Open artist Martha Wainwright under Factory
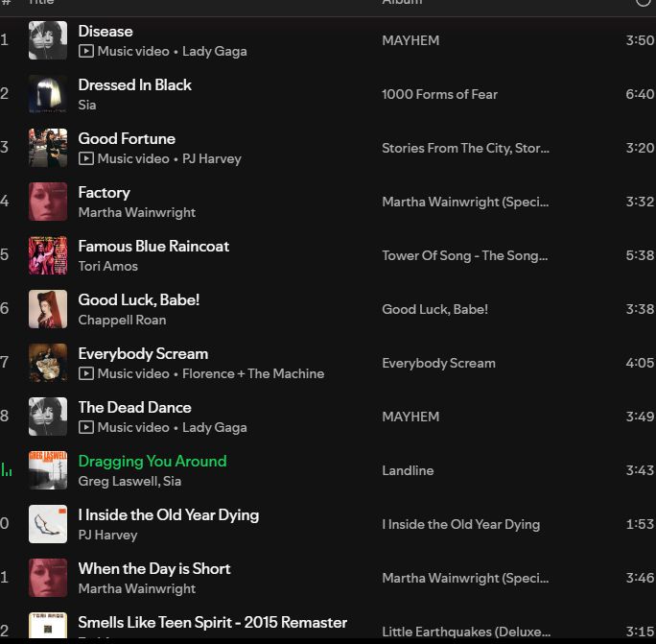656x644 pixels. (x=137, y=213)
